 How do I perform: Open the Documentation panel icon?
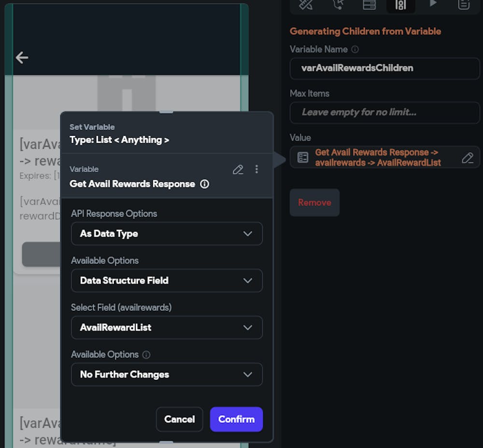(464, 4)
